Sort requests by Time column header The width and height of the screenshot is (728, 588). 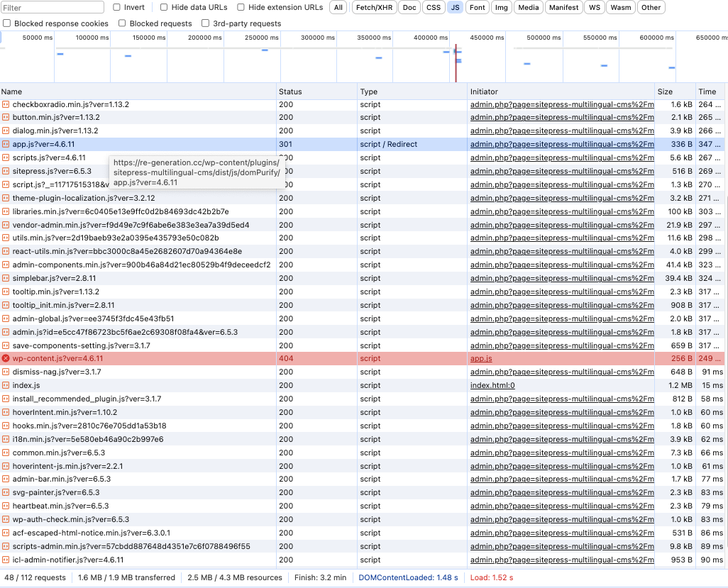point(710,91)
